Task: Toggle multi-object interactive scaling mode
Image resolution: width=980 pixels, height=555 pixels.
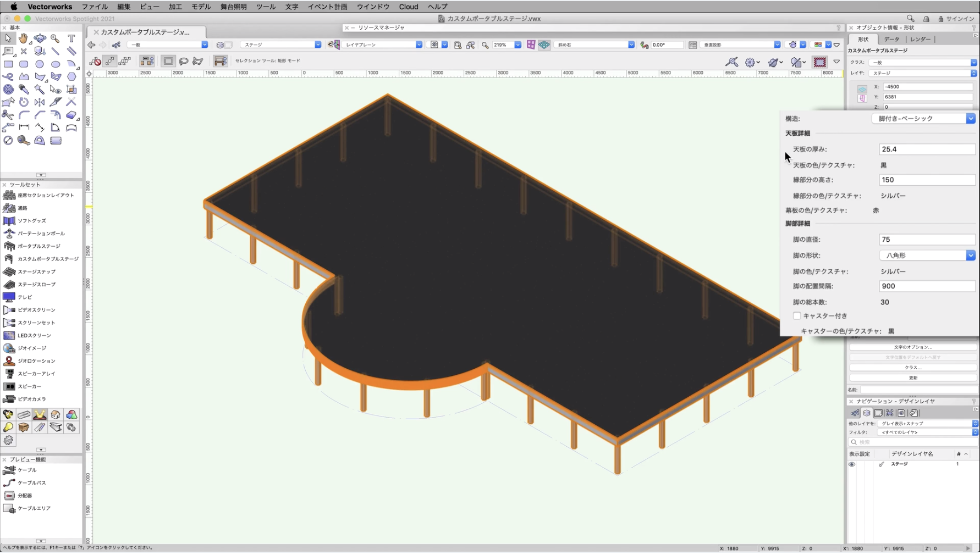Action: click(125, 61)
